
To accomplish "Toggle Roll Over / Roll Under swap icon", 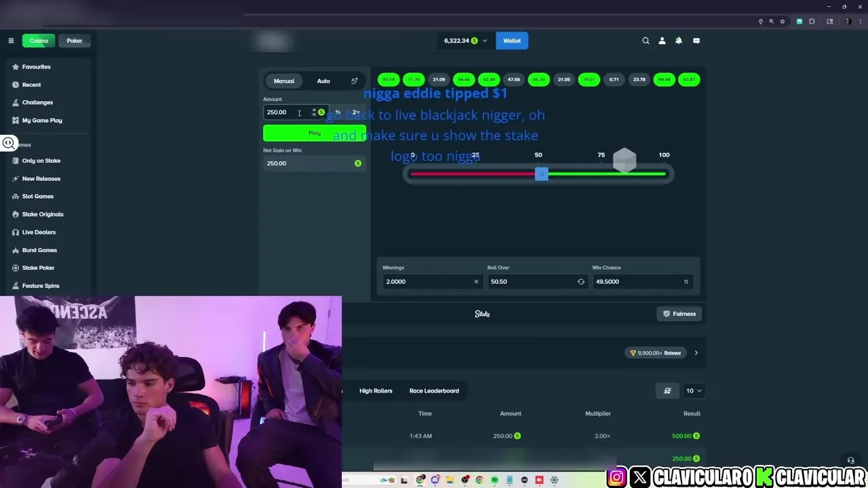I will [x=580, y=282].
